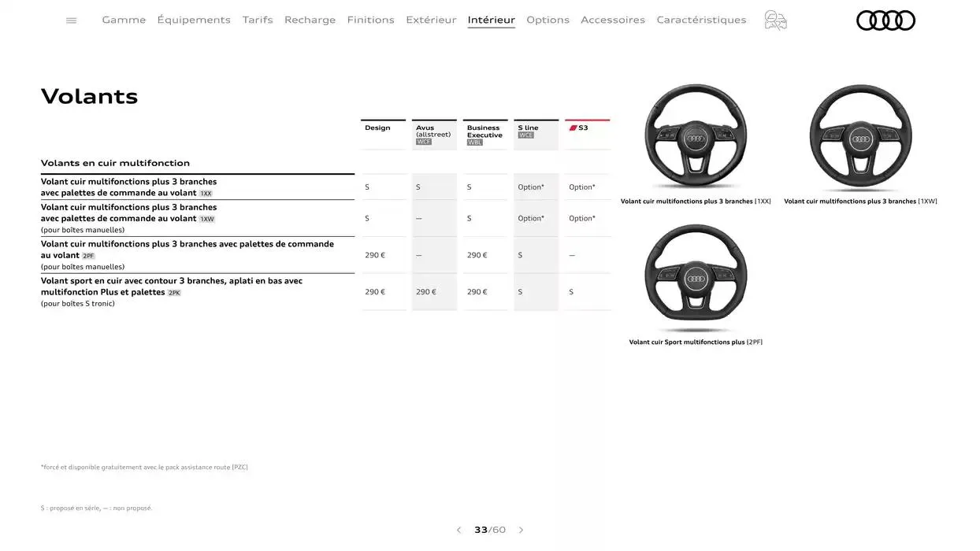Click the Audi four-rings logo
The height and width of the screenshot is (551, 980).
[x=885, y=20]
